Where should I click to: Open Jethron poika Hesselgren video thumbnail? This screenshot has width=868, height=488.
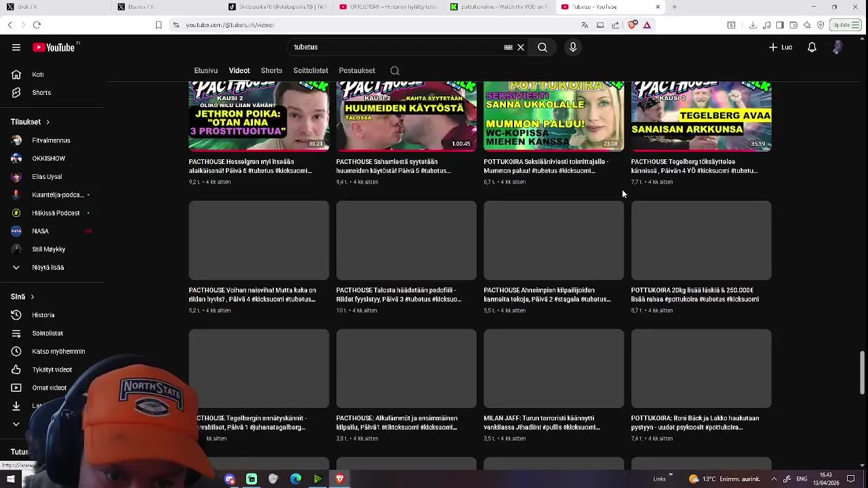[x=259, y=116]
